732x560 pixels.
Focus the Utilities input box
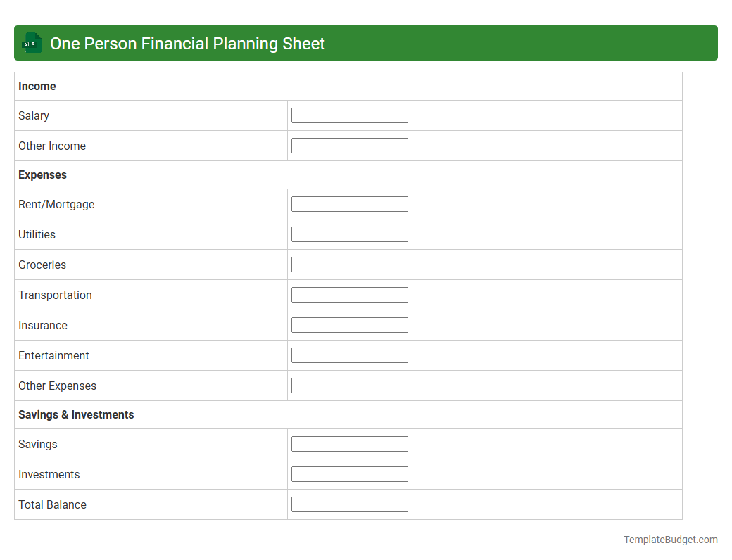349,234
